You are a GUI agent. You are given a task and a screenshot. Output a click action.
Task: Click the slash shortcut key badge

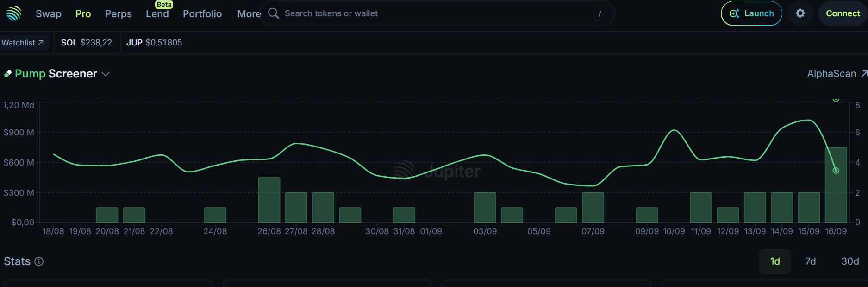[x=600, y=13]
